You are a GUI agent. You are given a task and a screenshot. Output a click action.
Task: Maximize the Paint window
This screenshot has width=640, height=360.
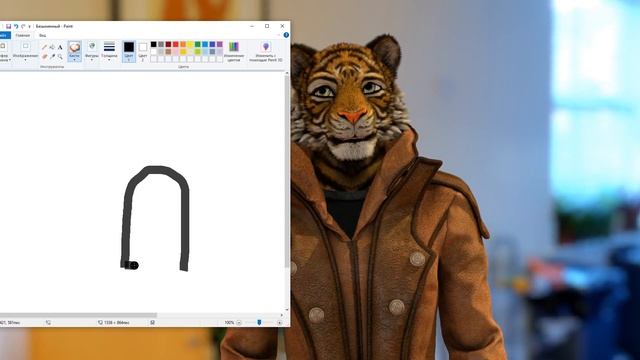267,26
